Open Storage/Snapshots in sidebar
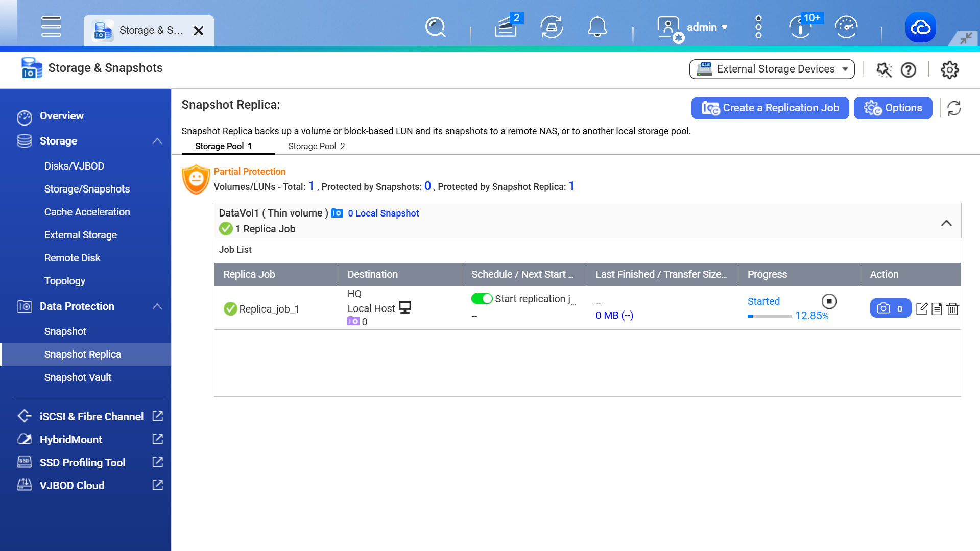Image resolution: width=980 pixels, height=551 pixels. pyautogui.click(x=86, y=189)
